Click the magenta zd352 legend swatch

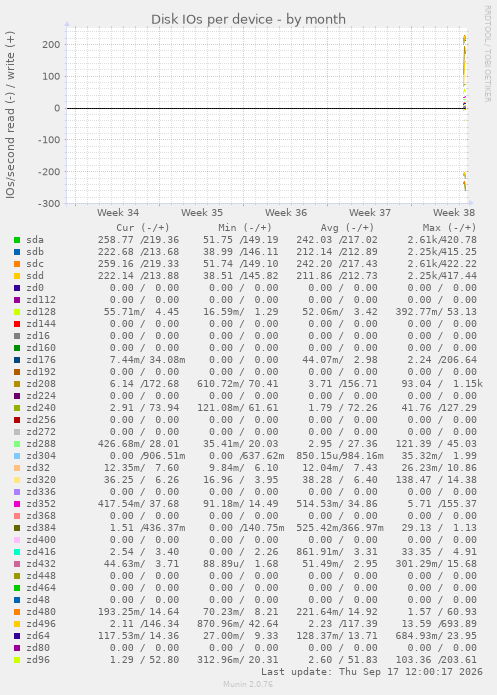17,504
